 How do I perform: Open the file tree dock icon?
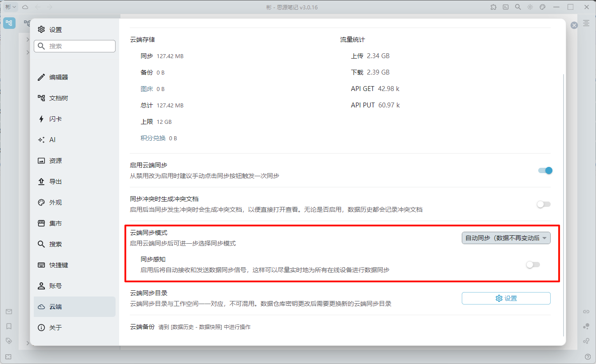click(9, 23)
